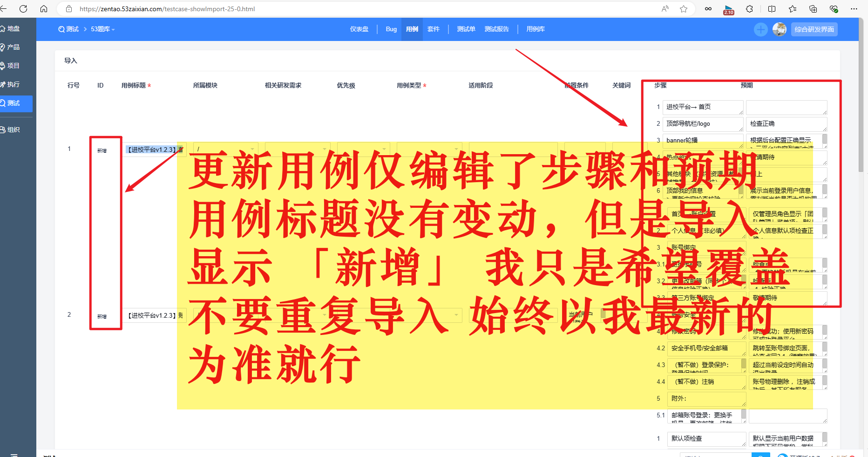Click the 优先级 column header
The width and height of the screenshot is (868, 457).
pyautogui.click(x=346, y=85)
